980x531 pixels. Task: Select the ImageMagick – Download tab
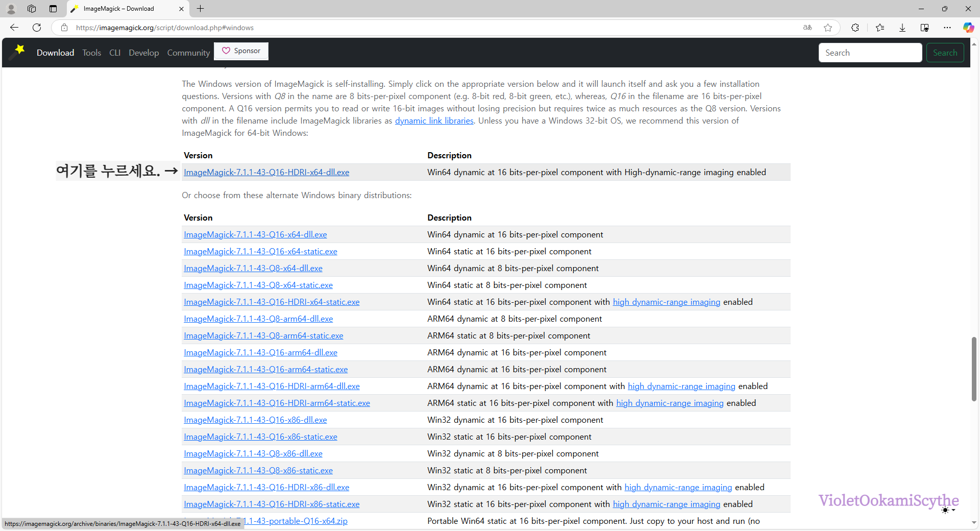[x=127, y=9]
